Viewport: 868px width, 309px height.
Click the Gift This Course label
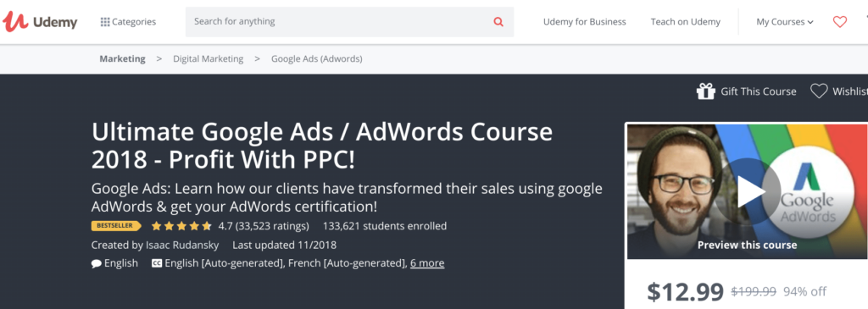759,91
